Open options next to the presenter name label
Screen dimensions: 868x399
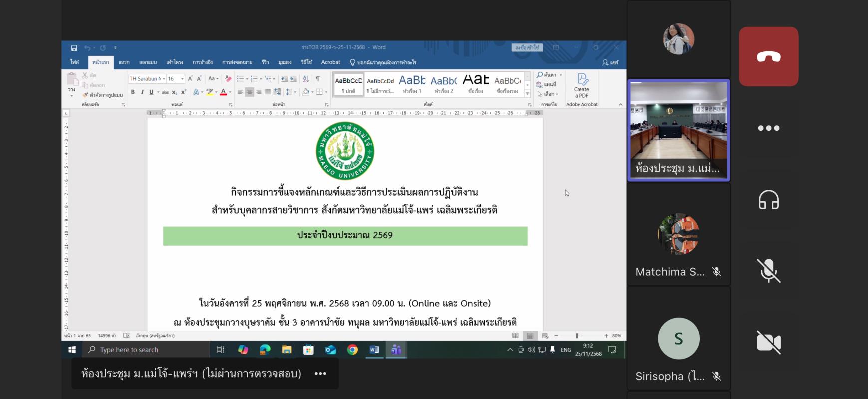tap(320, 374)
